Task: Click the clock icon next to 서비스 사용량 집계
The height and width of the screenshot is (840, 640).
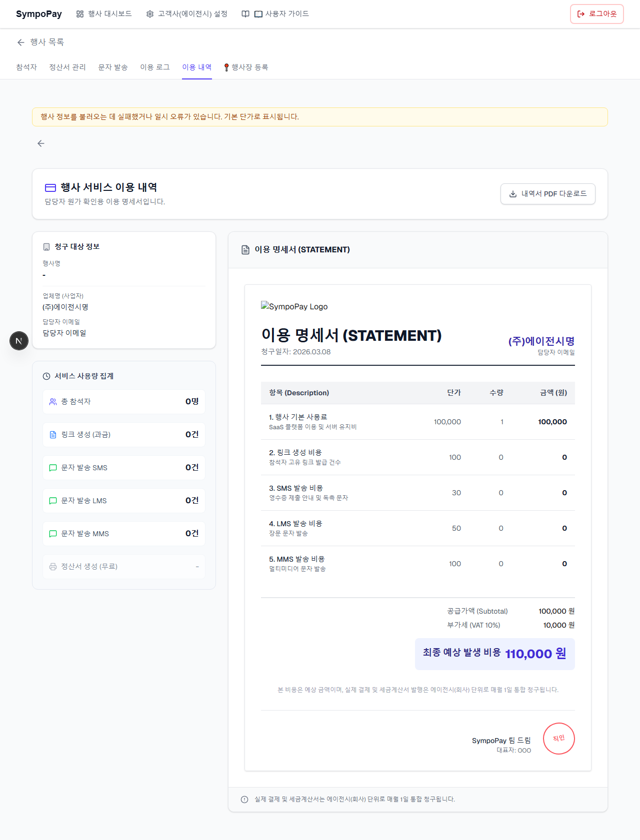Action: coord(46,376)
